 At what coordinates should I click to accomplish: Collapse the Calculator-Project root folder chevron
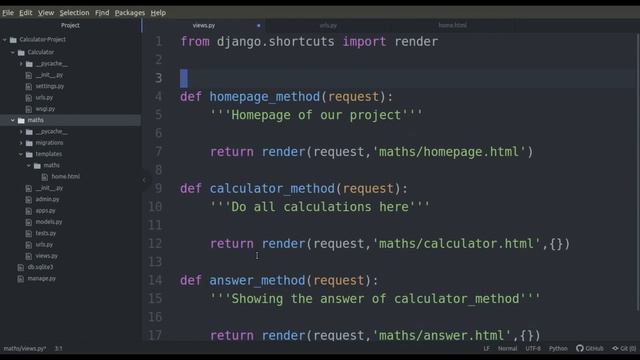pyautogui.click(x=4, y=40)
